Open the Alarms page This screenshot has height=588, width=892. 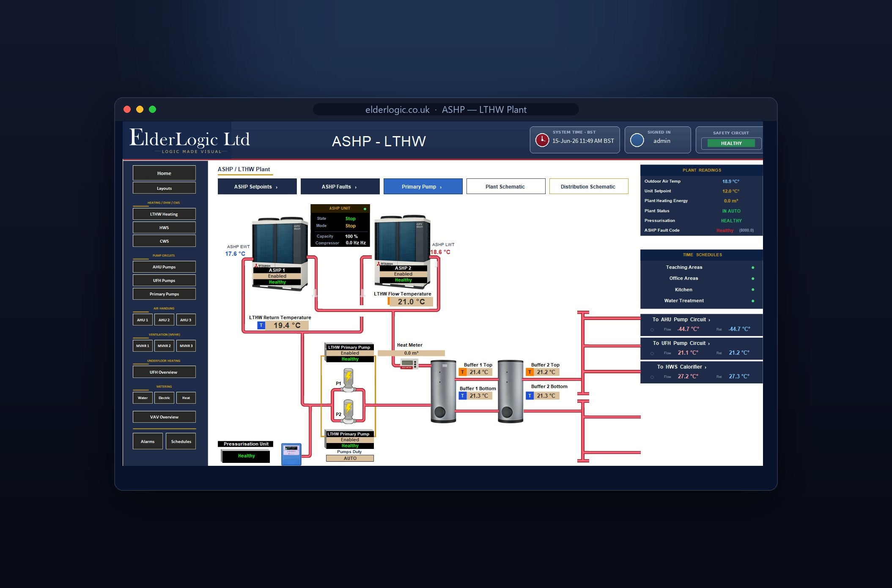coord(148,441)
